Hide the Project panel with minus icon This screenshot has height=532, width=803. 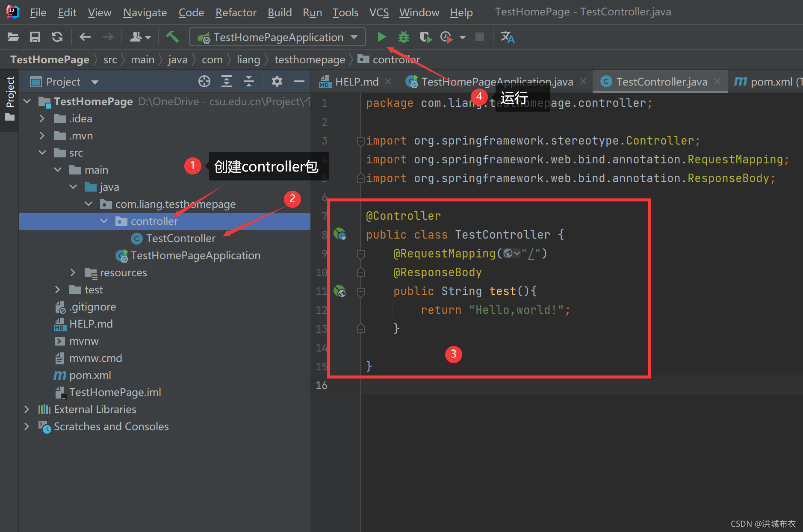(x=299, y=81)
